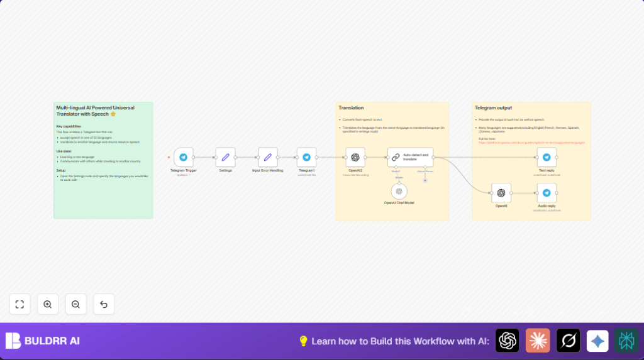
Task: Open the Input Error Handling node
Action: (x=267, y=157)
